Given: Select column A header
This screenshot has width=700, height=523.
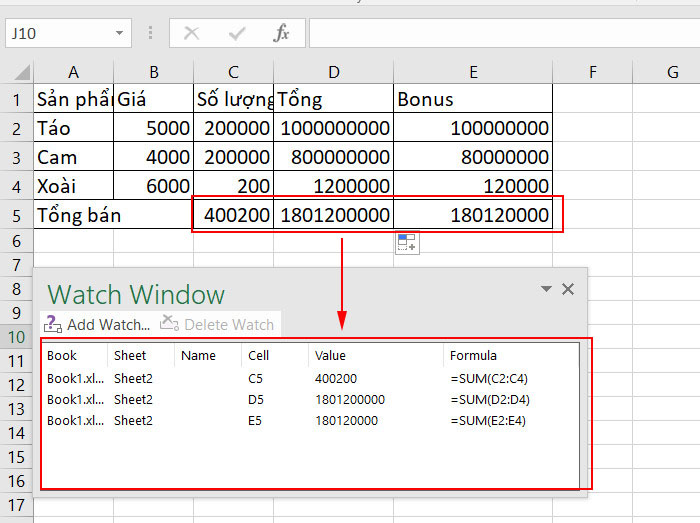Looking at the screenshot, I should [x=74, y=72].
